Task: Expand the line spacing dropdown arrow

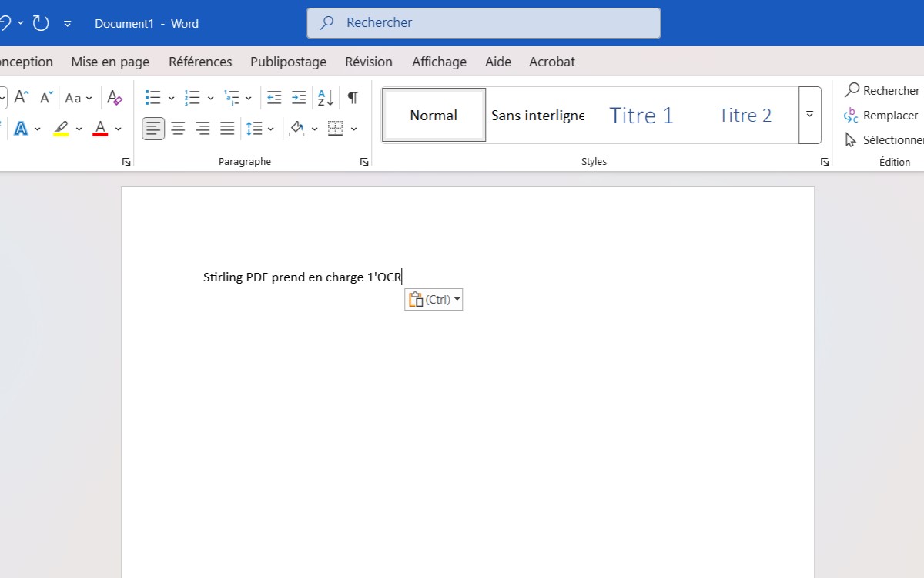Action: (271, 129)
